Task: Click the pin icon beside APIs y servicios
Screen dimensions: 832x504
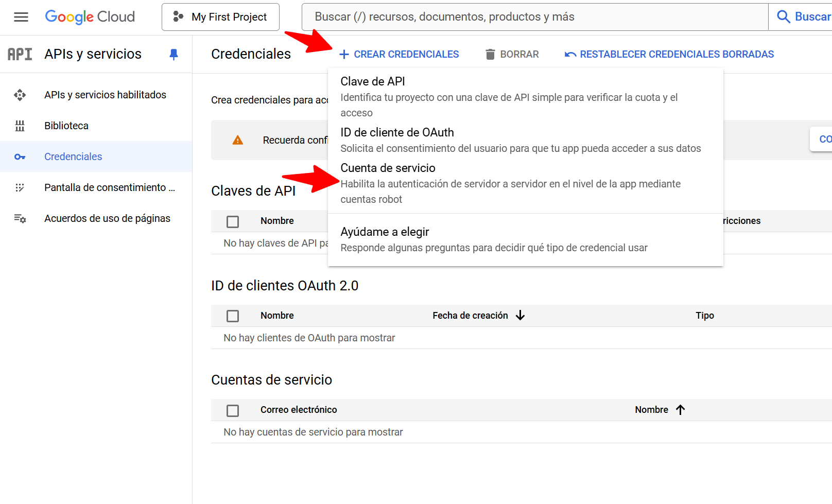Action: [x=174, y=54]
